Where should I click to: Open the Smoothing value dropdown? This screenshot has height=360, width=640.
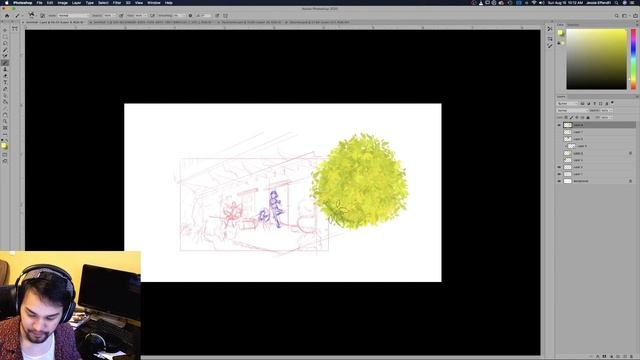pyautogui.click(x=180, y=16)
